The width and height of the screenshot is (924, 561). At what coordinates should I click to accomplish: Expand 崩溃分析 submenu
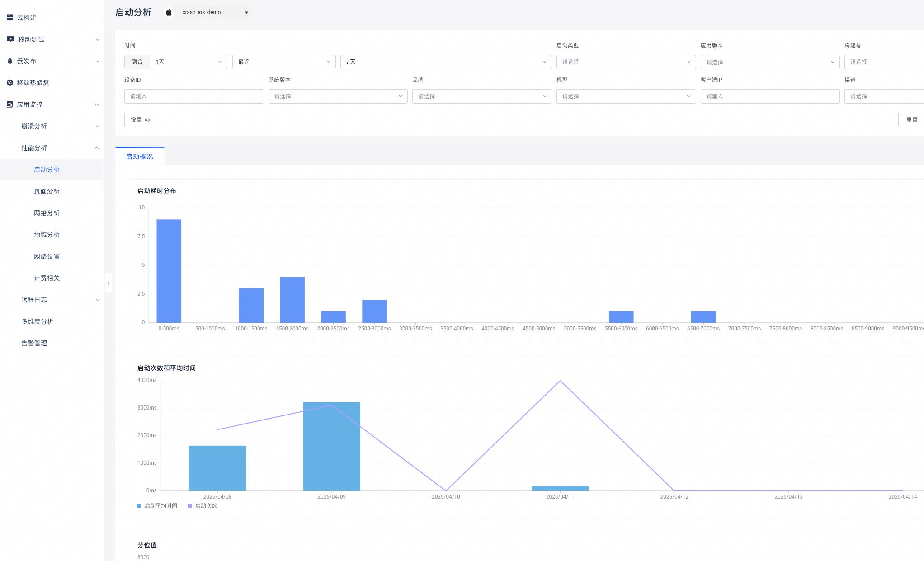97,127
